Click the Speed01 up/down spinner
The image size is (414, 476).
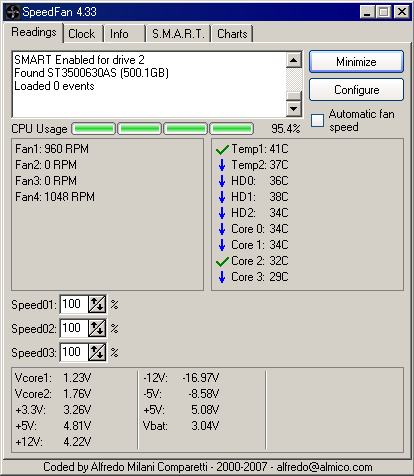[x=97, y=304]
